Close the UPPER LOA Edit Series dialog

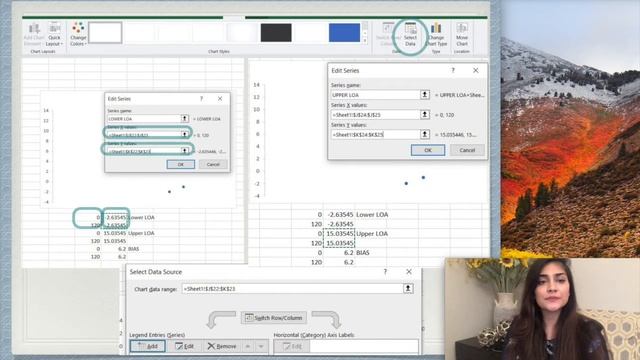pyautogui.click(x=476, y=71)
